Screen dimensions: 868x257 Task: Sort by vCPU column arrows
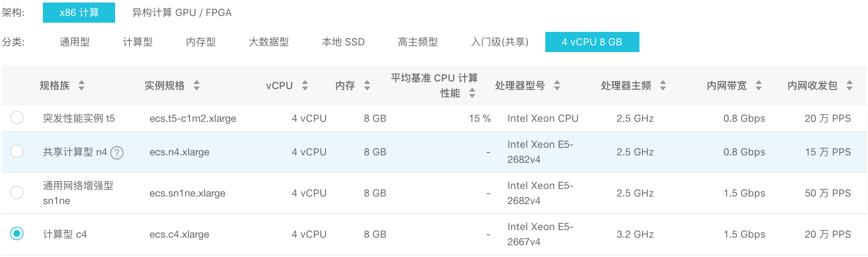pyautogui.click(x=305, y=86)
